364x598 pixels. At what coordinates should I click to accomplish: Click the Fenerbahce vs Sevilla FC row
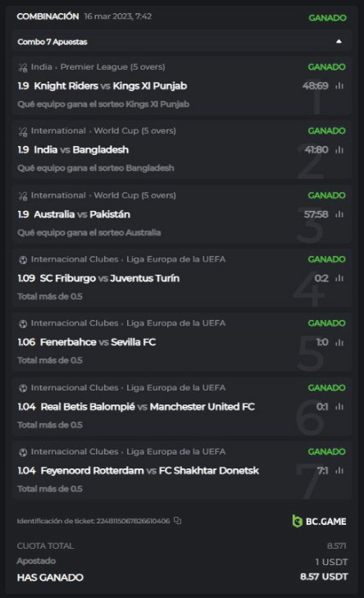(181, 342)
